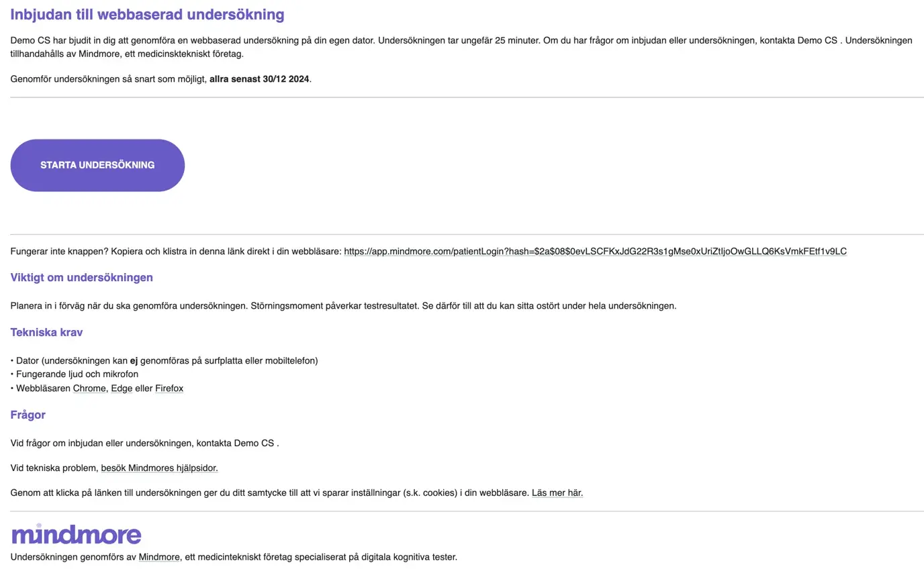Click the "Inbjudan till webbaserad undersökning" title
Image resolution: width=924 pixels, height=569 pixels.
(147, 14)
